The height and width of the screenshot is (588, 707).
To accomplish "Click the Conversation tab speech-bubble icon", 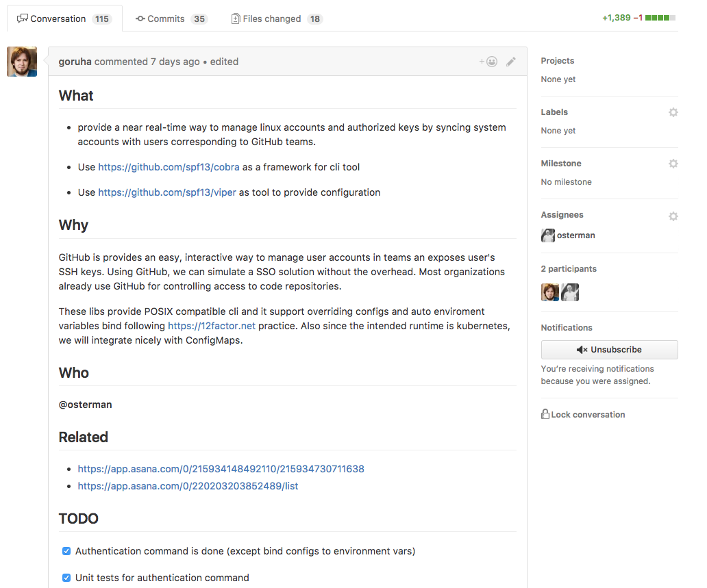I will (x=22, y=18).
